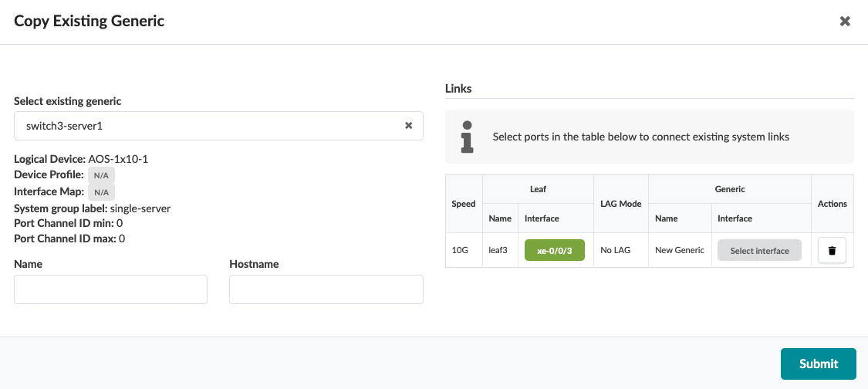Screen dimensions: 868x389
Task: Click the LAG Mode column header
Action: [620, 204]
